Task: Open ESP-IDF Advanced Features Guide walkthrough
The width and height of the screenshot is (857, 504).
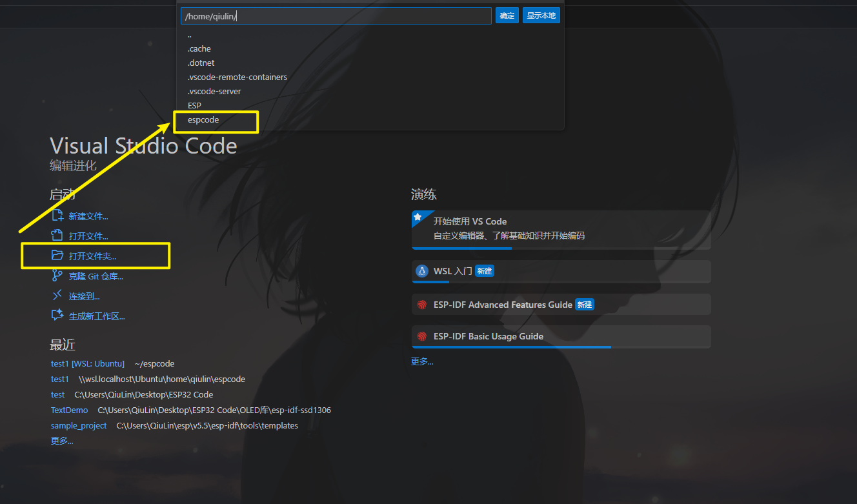Action: (561, 305)
